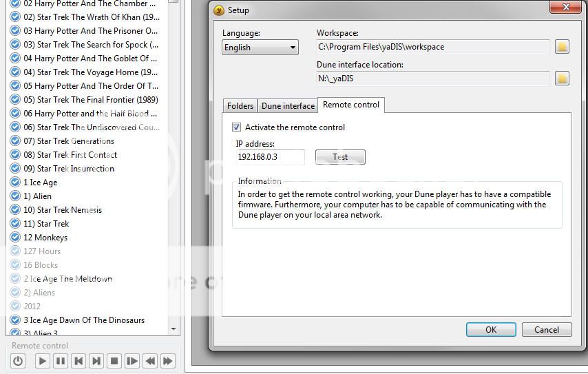Toggle check icon next to 11) Star Trek
Image resolution: width=588 pixels, height=374 pixels.
[x=15, y=224]
